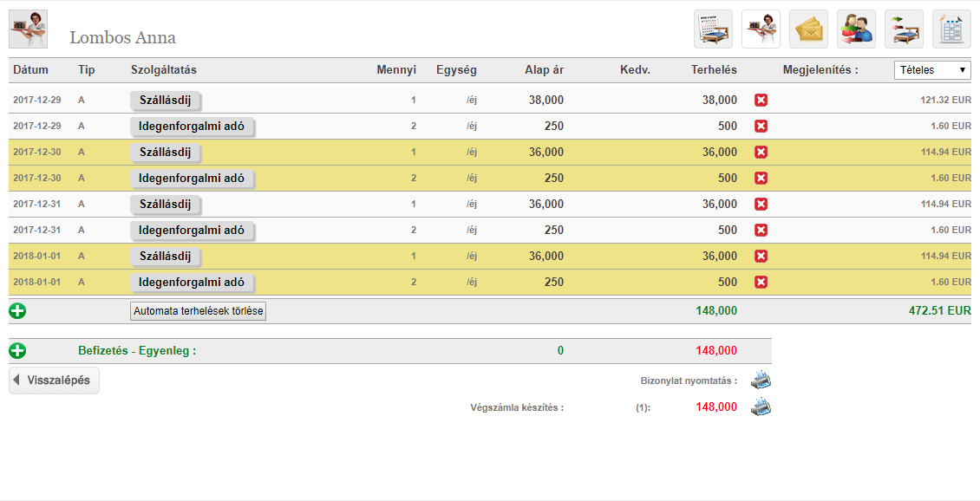
Task: Delete the 2017-12-29 Szállásdíj charge
Action: click(761, 101)
